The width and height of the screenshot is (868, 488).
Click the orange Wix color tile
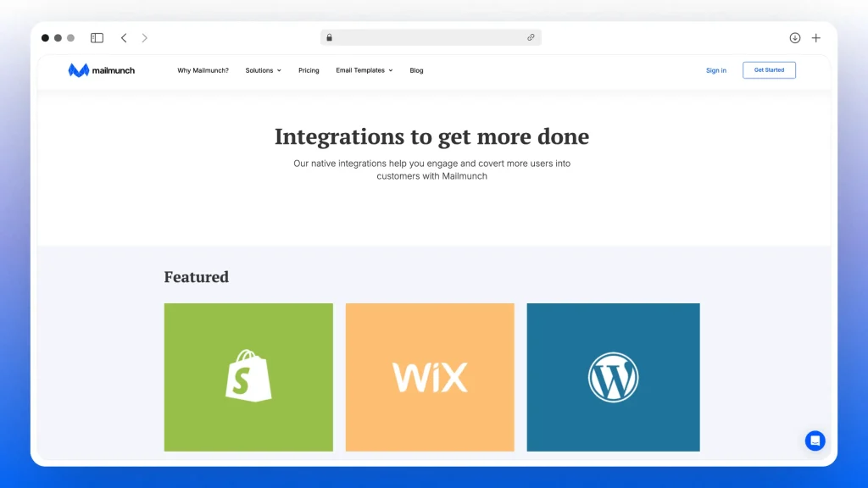pos(429,377)
